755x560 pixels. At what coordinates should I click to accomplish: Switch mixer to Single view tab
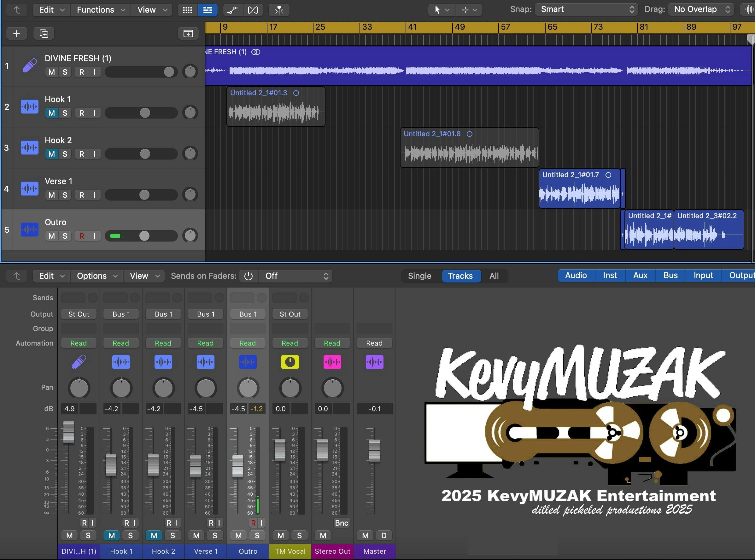pos(419,276)
